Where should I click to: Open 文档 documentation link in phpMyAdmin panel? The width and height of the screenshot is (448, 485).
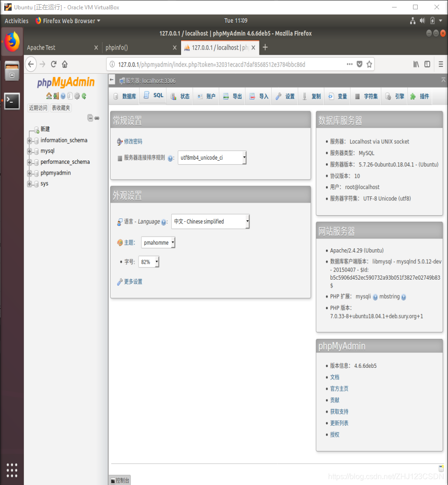pyautogui.click(x=335, y=377)
